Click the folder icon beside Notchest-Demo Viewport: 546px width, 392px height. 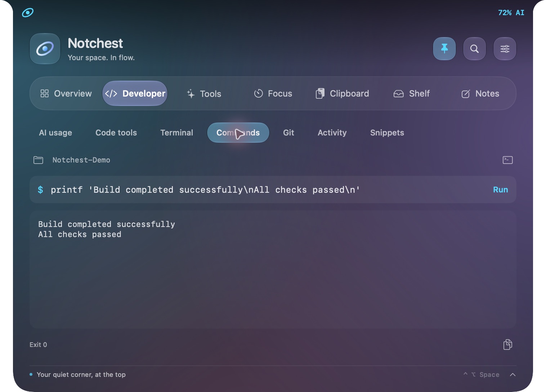pyautogui.click(x=38, y=160)
